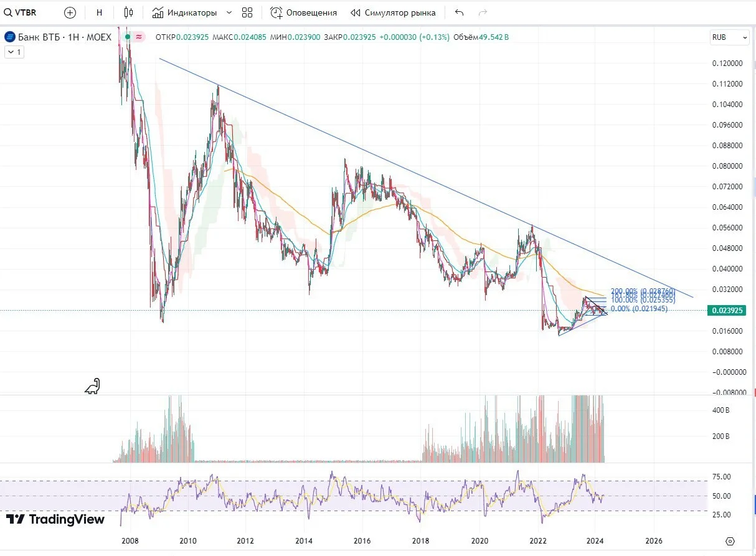The width and height of the screenshot is (756, 556).
Task: Click the green market status dot
Action: [x=127, y=37]
